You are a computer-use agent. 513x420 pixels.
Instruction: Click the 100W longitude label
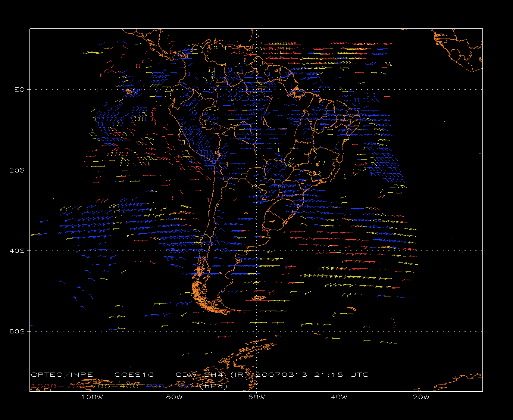92,397
